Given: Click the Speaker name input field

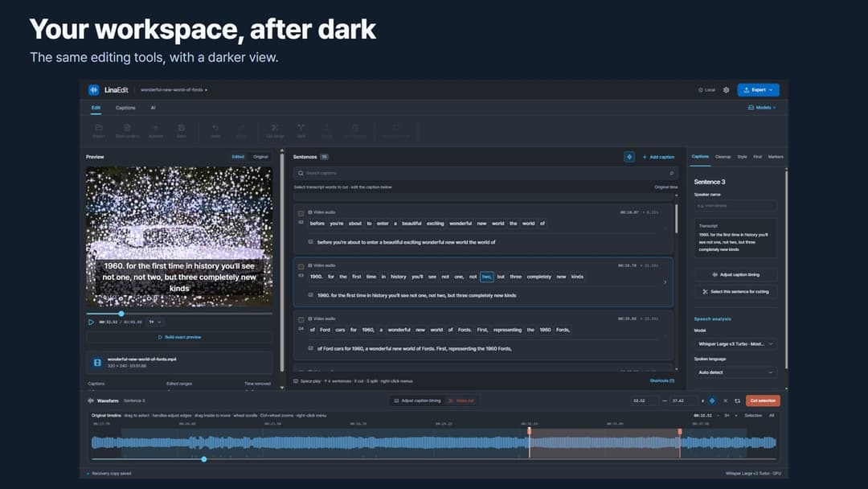Looking at the screenshot, I should [x=735, y=205].
